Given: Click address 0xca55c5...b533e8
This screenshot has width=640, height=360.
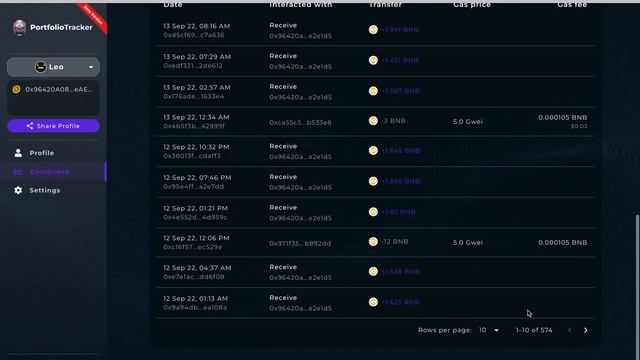Looking at the screenshot, I should point(300,122).
